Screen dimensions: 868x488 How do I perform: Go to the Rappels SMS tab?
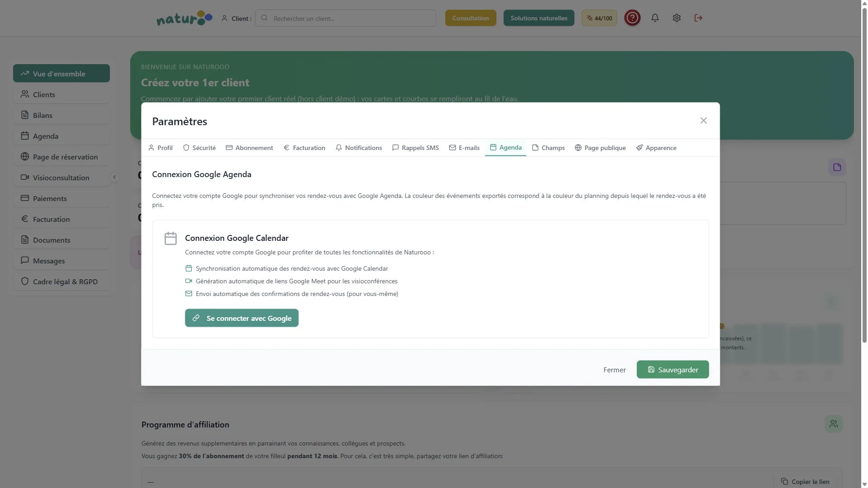pyautogui.click(x=415, y=148)
